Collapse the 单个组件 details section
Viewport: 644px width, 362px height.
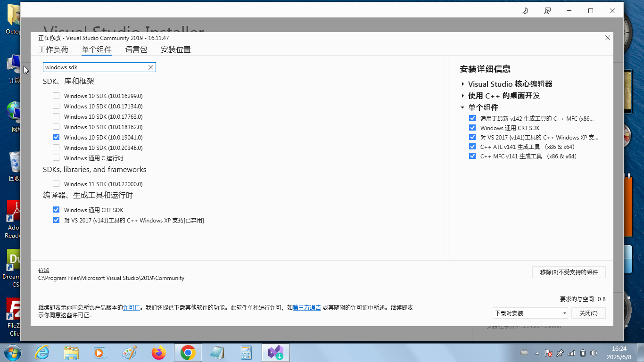pyautogui.click(x=463, y=107)
